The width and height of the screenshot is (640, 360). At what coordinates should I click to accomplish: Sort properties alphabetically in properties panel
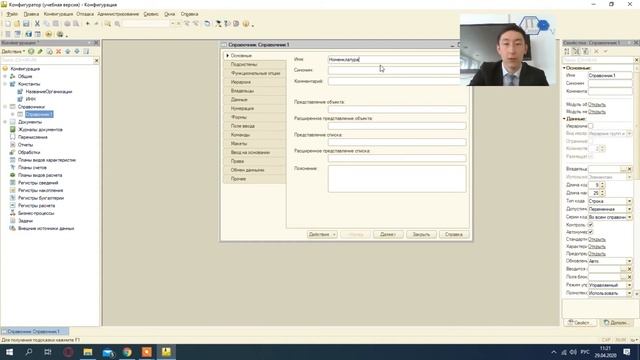567,51
